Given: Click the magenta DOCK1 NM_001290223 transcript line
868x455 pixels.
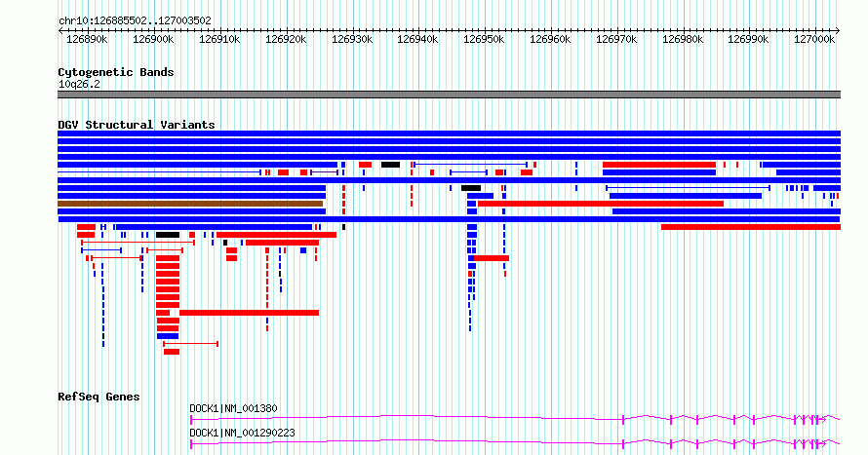Looking at the screenshot, I should pos(515,443).
